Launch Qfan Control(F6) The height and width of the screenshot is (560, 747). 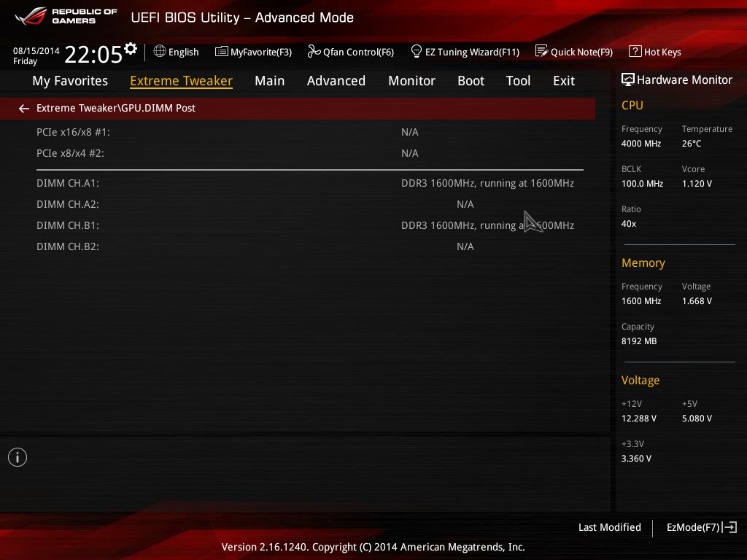tap(351, 52)
